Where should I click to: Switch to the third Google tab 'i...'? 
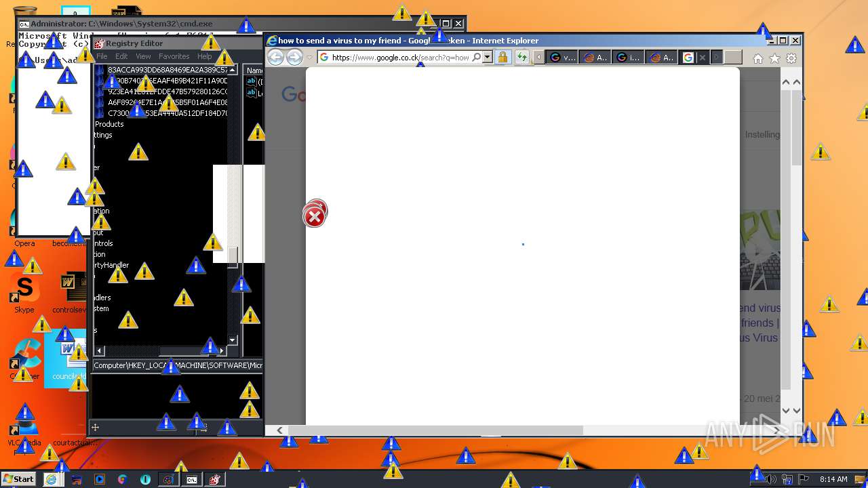pos(629,58)
